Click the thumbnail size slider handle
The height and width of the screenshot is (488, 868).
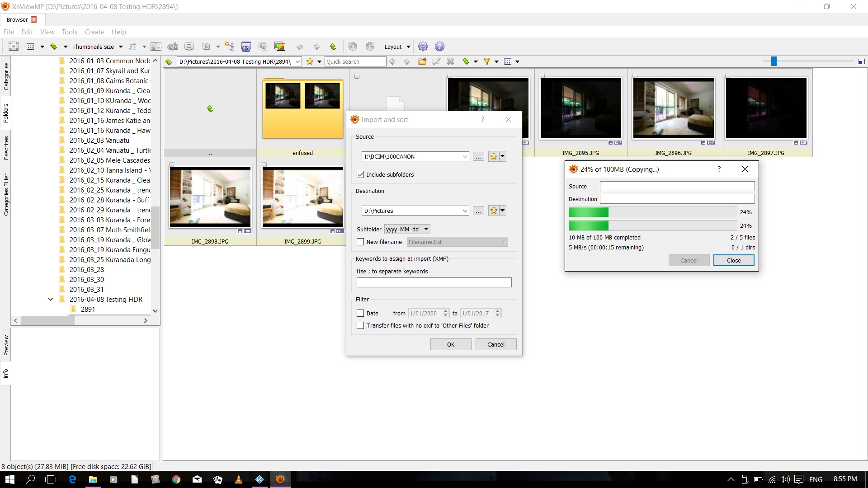774,61
